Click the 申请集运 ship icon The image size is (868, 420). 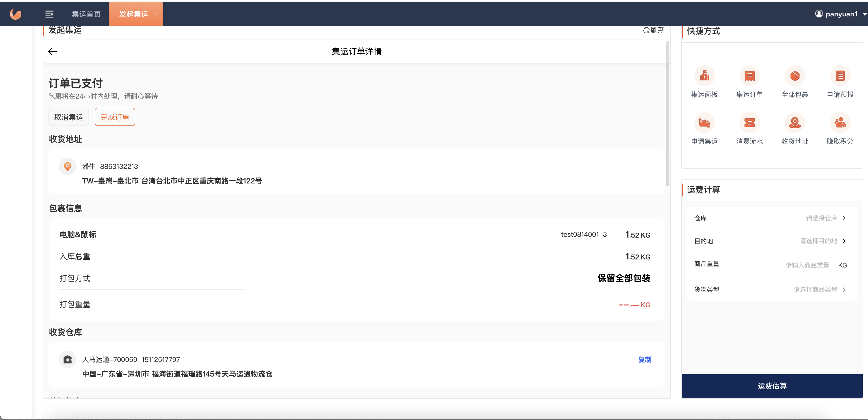pos(704,123)
